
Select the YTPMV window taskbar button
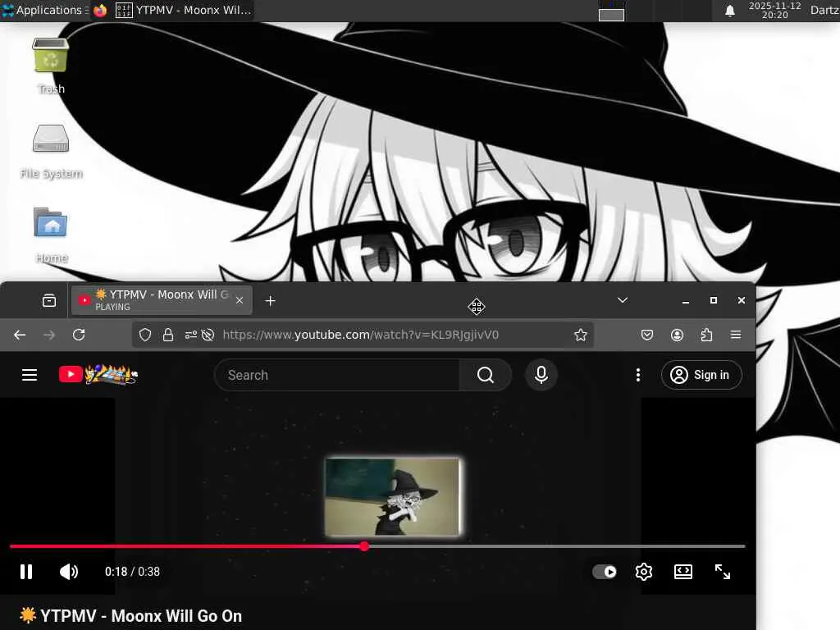[184, 10]
